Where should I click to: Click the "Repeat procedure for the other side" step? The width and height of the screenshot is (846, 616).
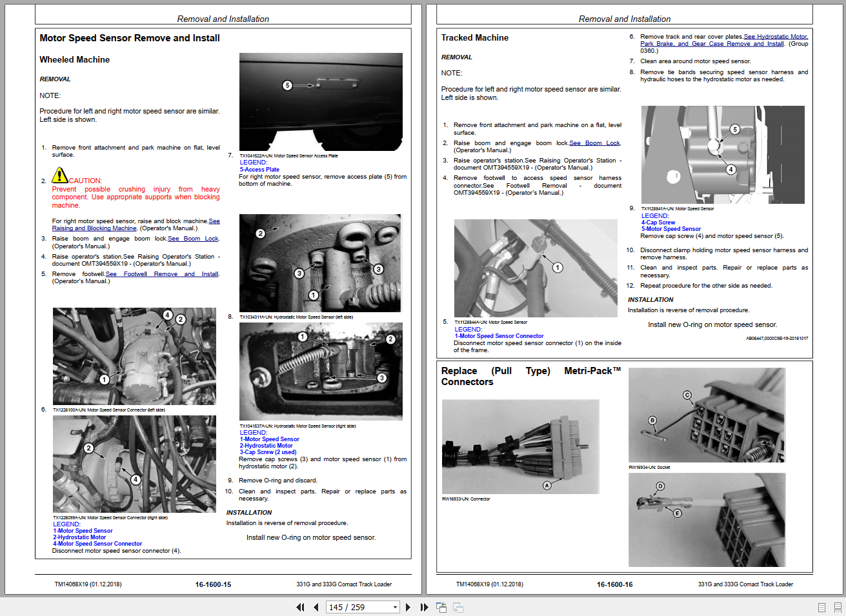(x=706, y=286)
